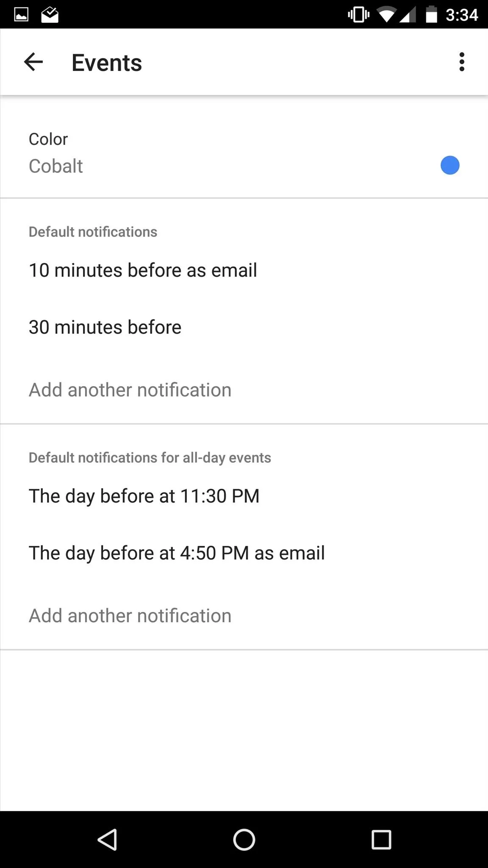Select the day before at 11:30 PM notification
This screenshot has height=868, width=488.
pyautogui.click(x=244, y=496)
